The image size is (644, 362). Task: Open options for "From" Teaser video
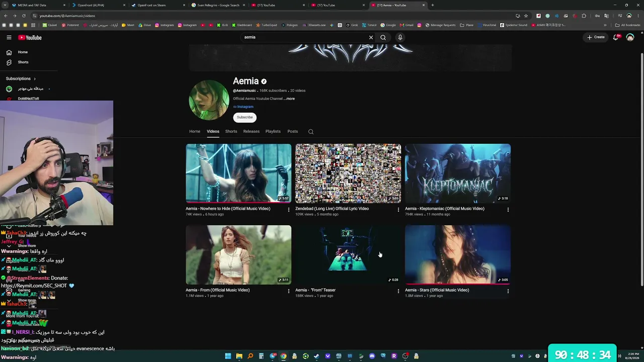[x=398, y=291]
